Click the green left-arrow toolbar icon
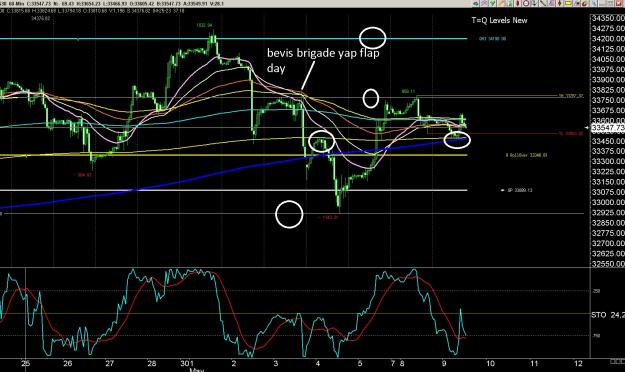625x372 pixels. [476, 4]
